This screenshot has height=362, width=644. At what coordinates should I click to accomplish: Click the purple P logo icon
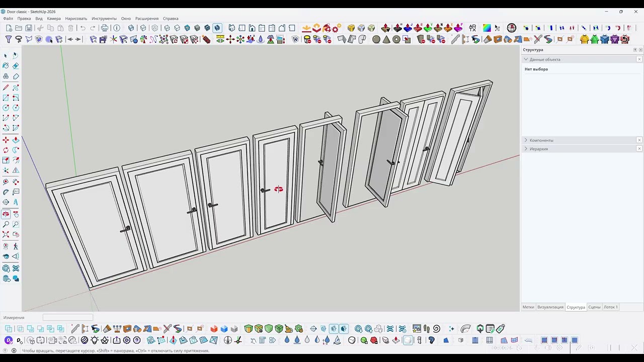tap(9, 340)
